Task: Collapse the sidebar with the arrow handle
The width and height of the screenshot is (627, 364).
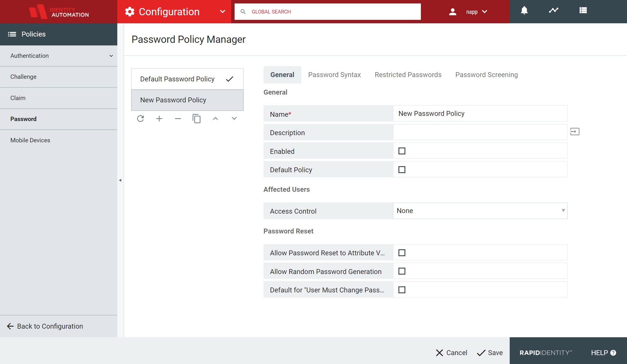Action: (120, 180)
